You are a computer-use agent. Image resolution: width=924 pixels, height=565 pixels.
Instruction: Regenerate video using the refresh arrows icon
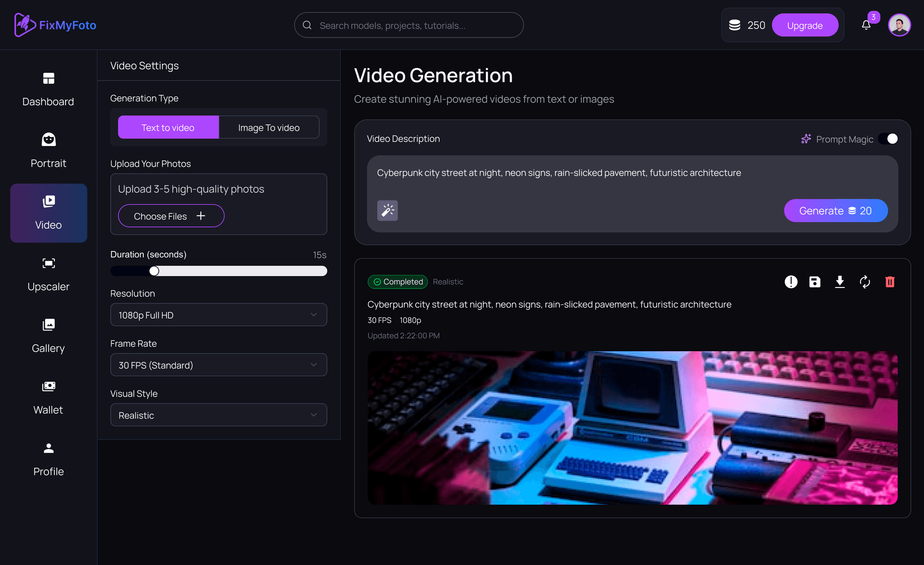point(865,282)
